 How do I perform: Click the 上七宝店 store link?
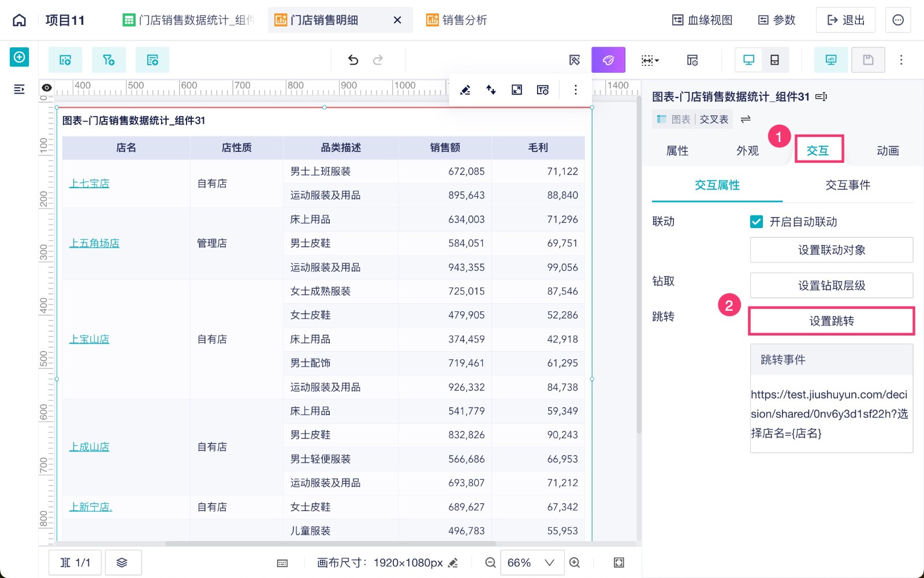click(90, 184)
